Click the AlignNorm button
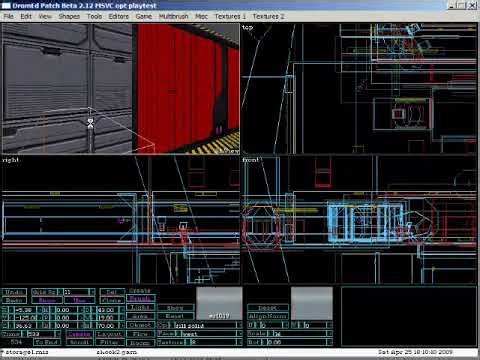 pos(268,316)
